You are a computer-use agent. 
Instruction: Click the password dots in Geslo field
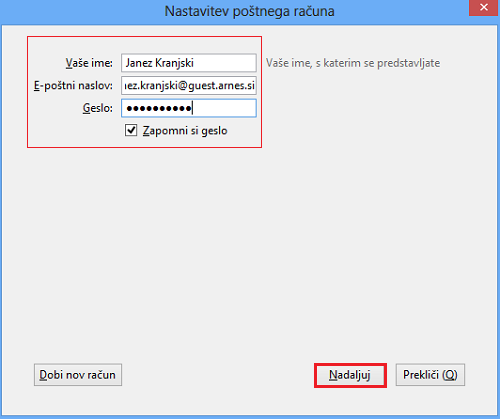(x=159, y=108)
